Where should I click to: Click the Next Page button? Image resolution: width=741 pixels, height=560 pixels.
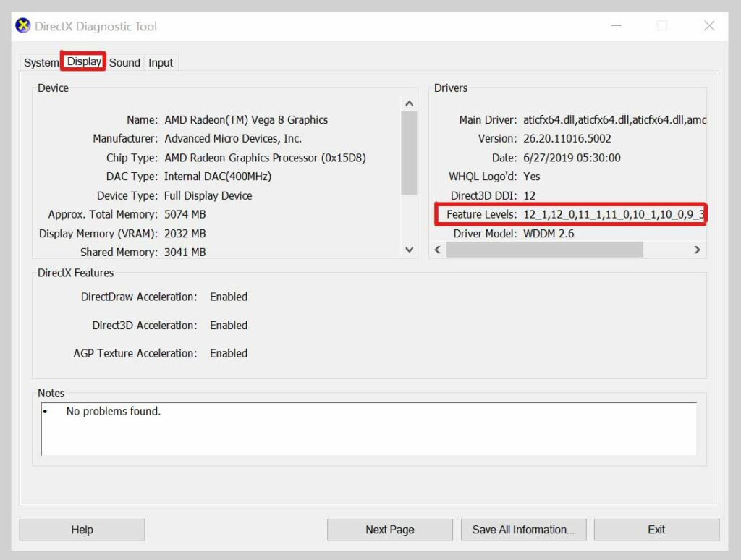[389, 529]
